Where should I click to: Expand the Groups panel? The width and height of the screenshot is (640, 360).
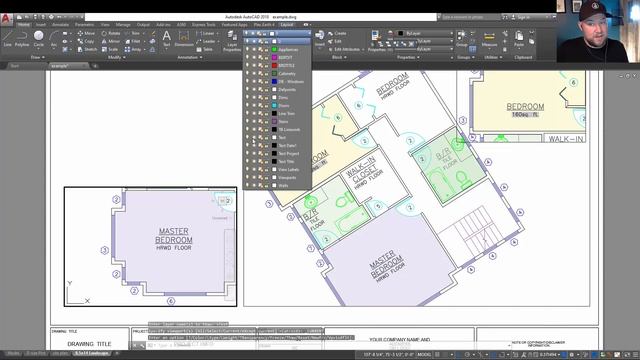[465, 58]
